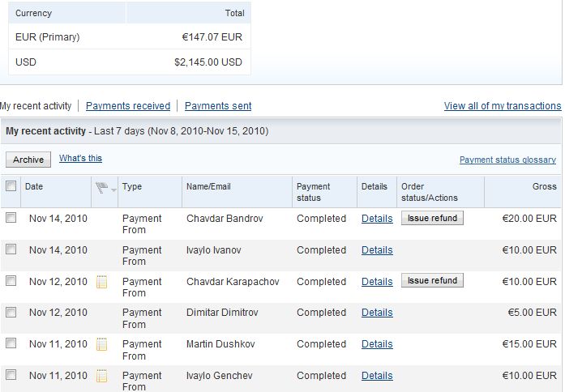565x392 pixels.
Task: Tick the checkbox for Ivaylo Ivanov's payment
Action: 11,249
